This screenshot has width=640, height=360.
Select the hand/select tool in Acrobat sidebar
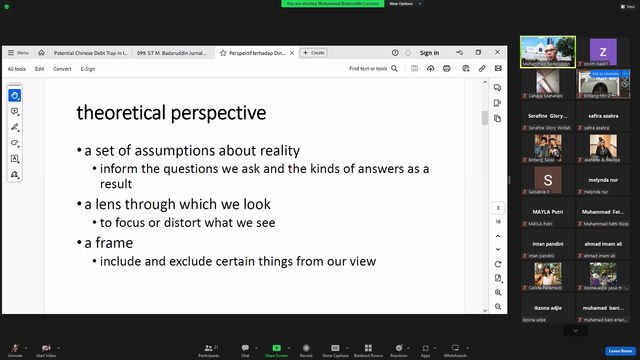coord(15,96)
